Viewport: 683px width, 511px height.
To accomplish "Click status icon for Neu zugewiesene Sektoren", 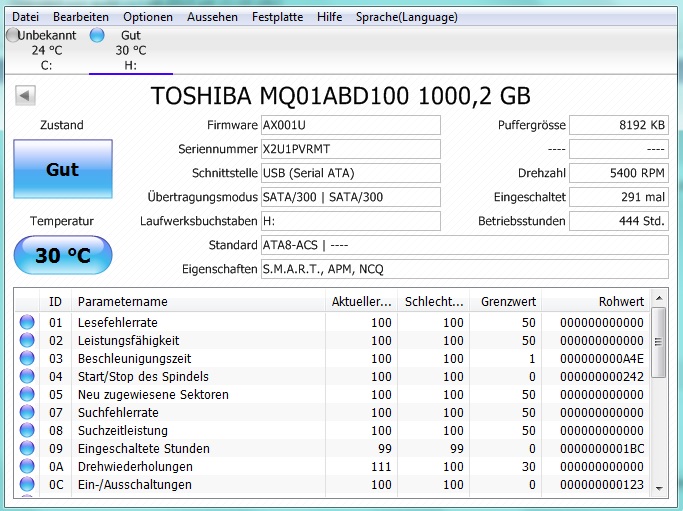I will click(27, 394).
